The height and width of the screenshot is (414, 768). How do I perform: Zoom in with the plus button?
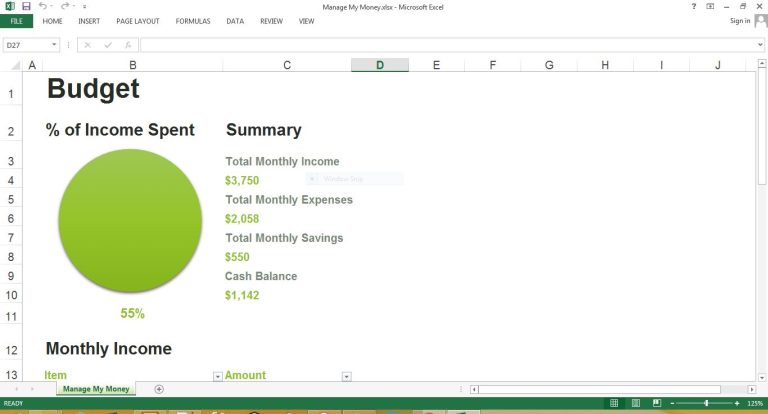737,403
